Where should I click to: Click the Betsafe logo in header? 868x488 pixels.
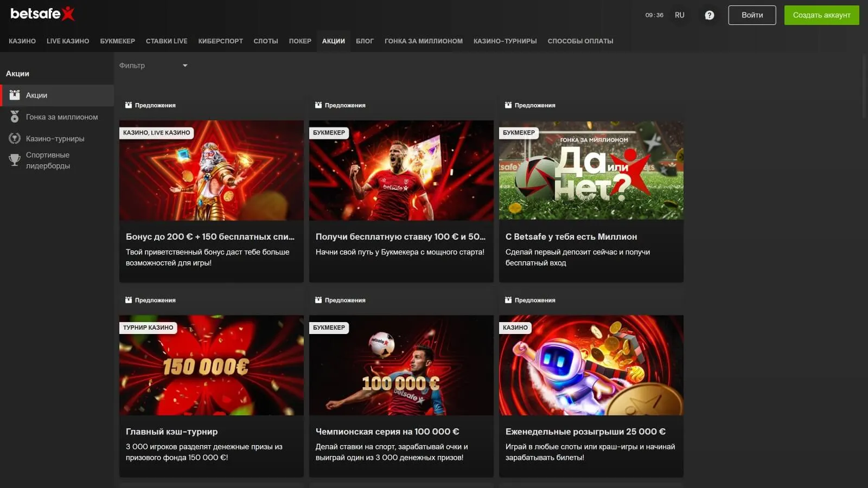point(42,14)
